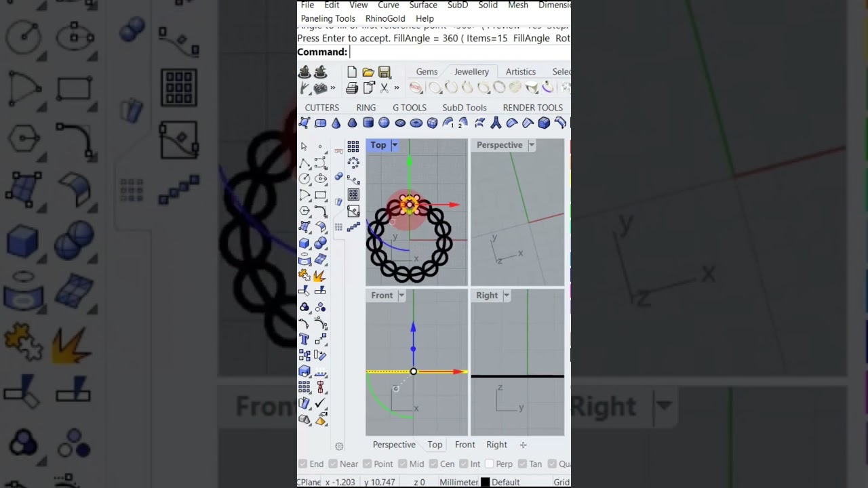This screenshot has width=868, height=488.
Task: Select the circle tool icon
Action: click(304, 178)
